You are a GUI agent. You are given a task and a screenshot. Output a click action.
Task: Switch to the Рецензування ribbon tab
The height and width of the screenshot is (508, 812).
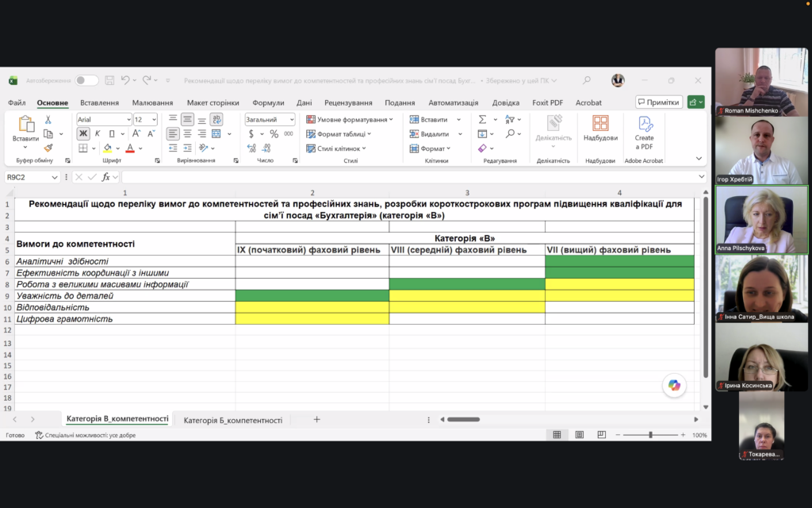(348, 102)
